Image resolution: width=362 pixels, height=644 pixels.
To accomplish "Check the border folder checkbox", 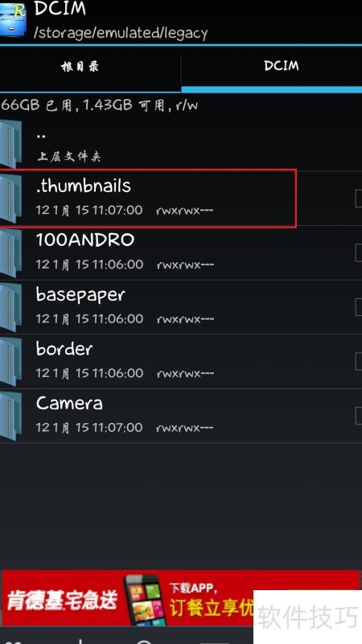I will coord(358,362).
